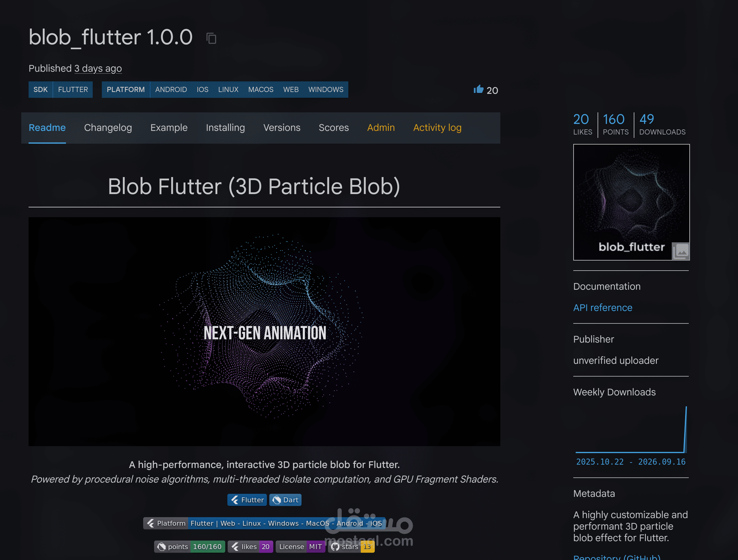Click the Weekly Downloads sparkline chart
738x560 pixels.
(x=631, y=429)
